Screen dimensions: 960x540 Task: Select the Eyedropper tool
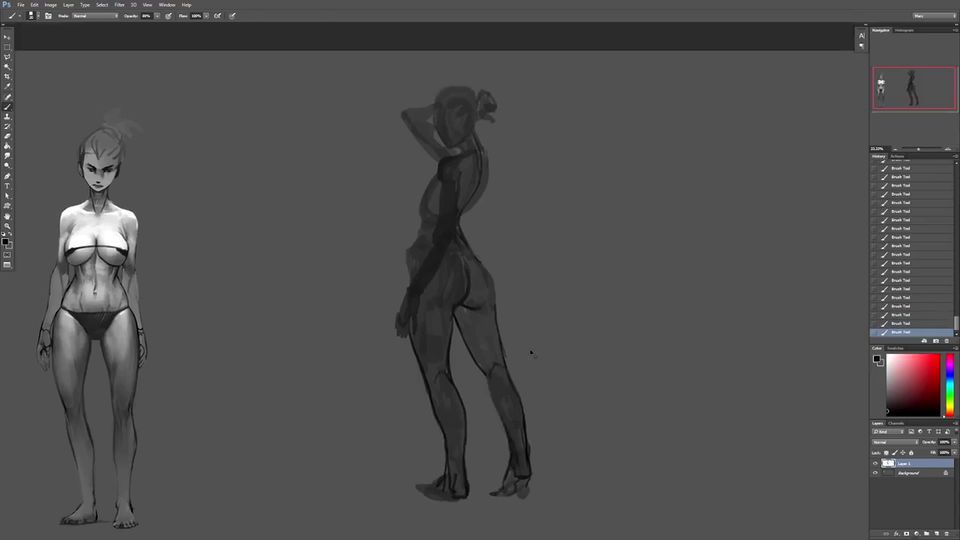[x=7, y=86]
